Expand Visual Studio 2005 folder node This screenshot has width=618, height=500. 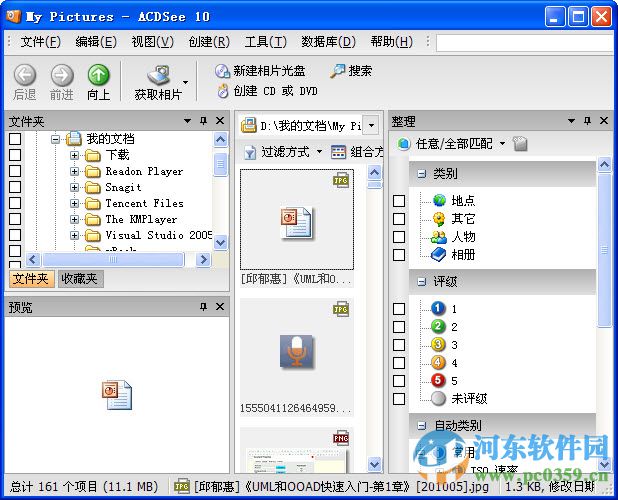74,235
